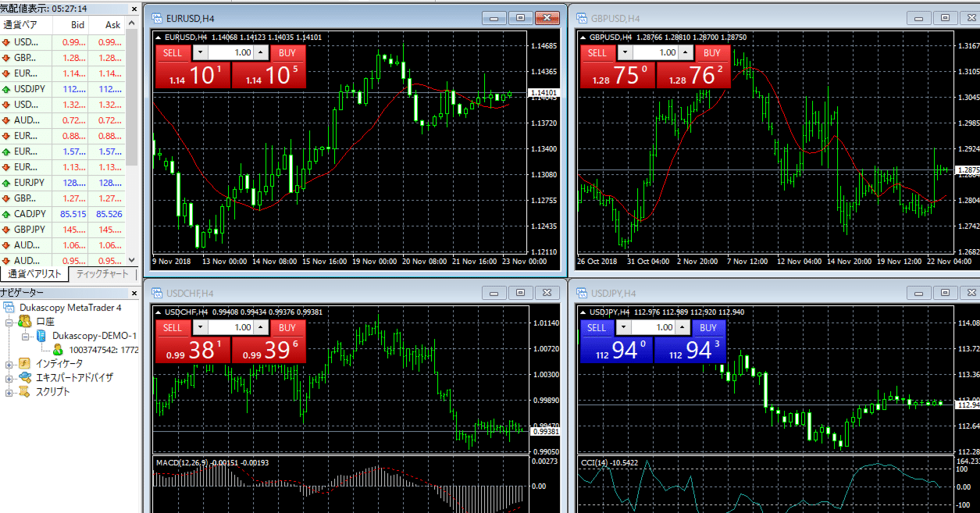Click the スクリプト scroll icon
Viewport: 980px width, 513px height.
coord(24,392)
